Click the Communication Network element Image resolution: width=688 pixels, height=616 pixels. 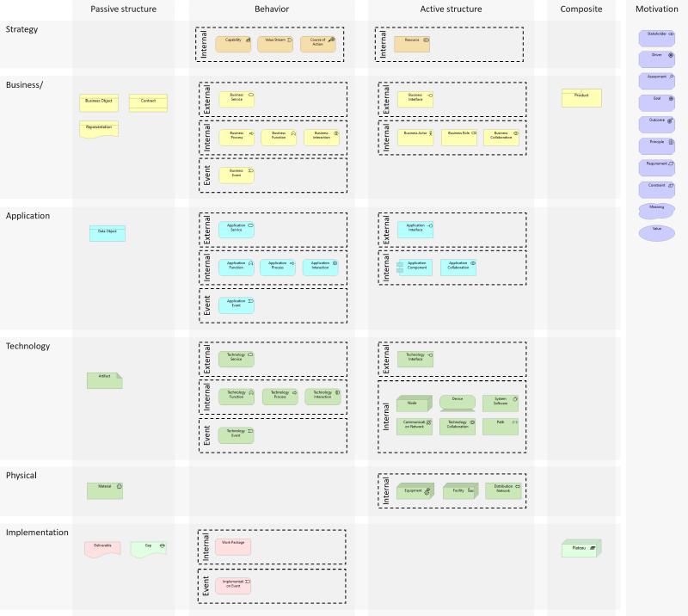click(x=415, y=427)
